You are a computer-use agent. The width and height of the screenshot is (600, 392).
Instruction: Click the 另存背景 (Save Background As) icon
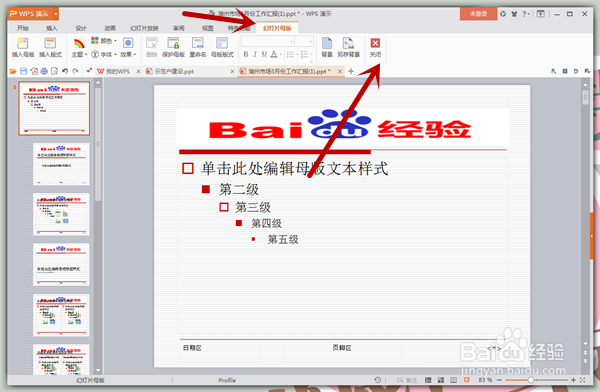(348, 47)
